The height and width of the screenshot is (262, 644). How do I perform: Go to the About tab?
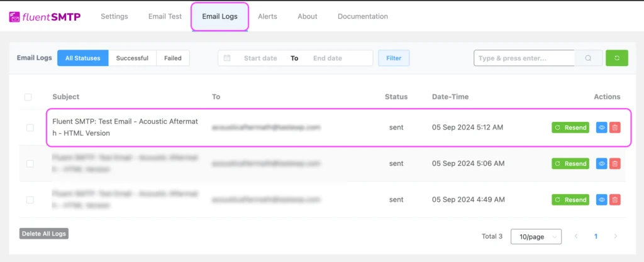307,16
